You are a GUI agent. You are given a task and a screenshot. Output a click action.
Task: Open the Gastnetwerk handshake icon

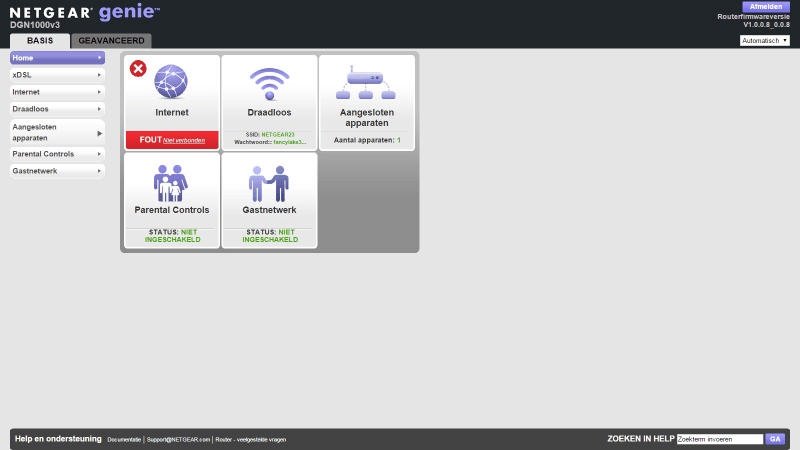(x=269, y=184)
